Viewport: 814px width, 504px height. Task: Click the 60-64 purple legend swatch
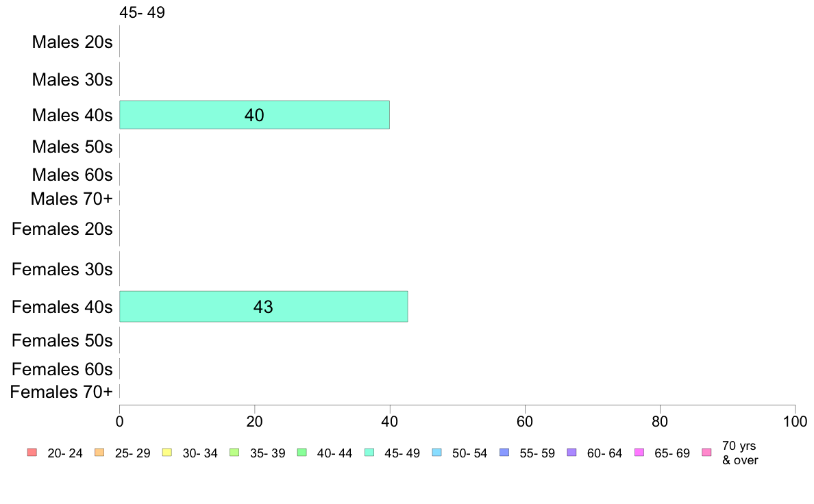pyautogui.click(x=572, y=453)
